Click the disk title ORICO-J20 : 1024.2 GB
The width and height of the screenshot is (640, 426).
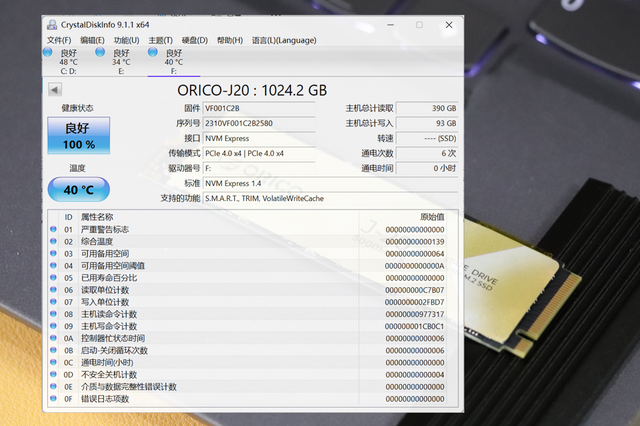252,90
